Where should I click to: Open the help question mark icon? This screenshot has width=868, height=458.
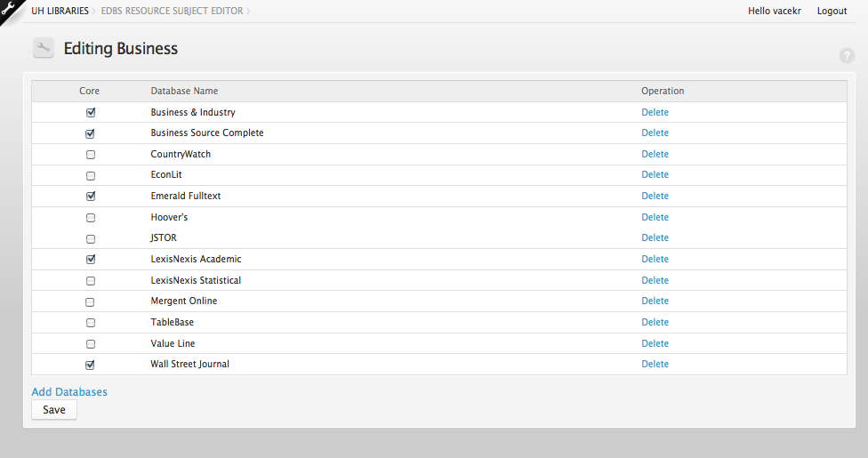point(847,55)
